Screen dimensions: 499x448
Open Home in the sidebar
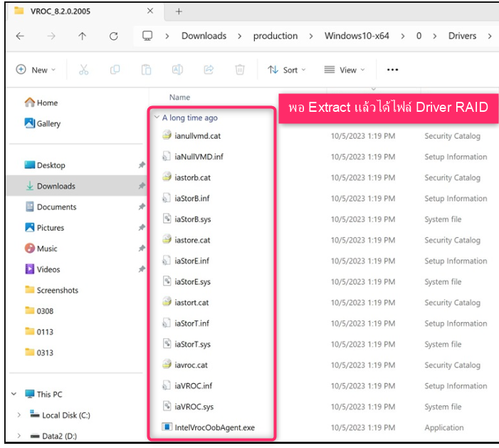click(41, 103)
